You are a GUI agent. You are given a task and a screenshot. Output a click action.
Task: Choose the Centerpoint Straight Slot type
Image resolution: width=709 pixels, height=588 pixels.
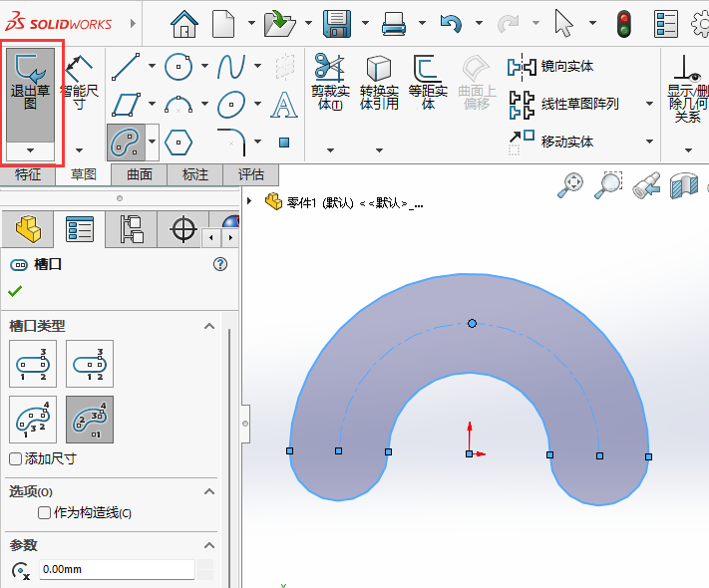point(90,364)
